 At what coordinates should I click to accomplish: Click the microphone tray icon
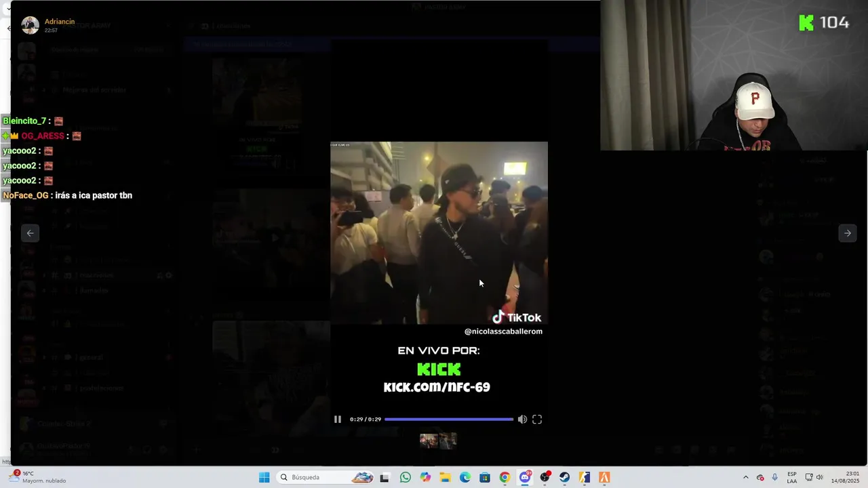click(x=775, y=477)
